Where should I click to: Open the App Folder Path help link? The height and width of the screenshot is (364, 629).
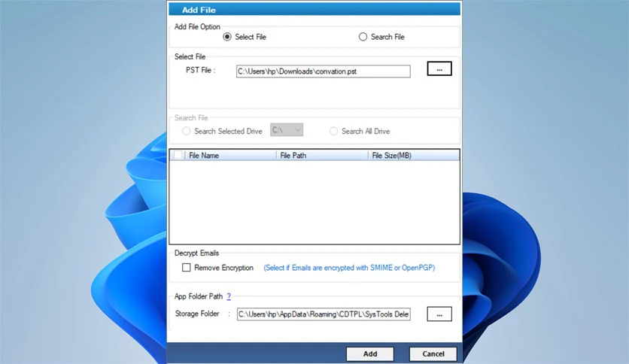(229, 296)
